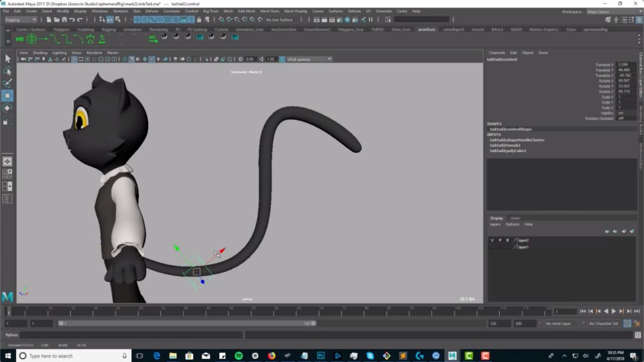Click the Channels menu in Channel Box
This screenshot has height=362, width=644.
coord(497,52)
